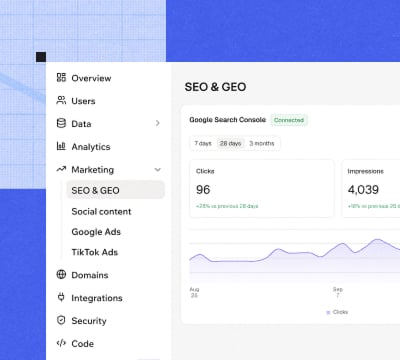
Task: Select SEO & GEO in sidebar
Action: 116,190
